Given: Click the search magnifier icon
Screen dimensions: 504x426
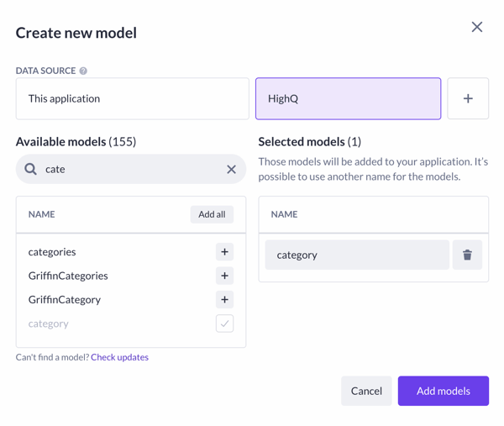Looking at the screenshot, I should point(31,169).
